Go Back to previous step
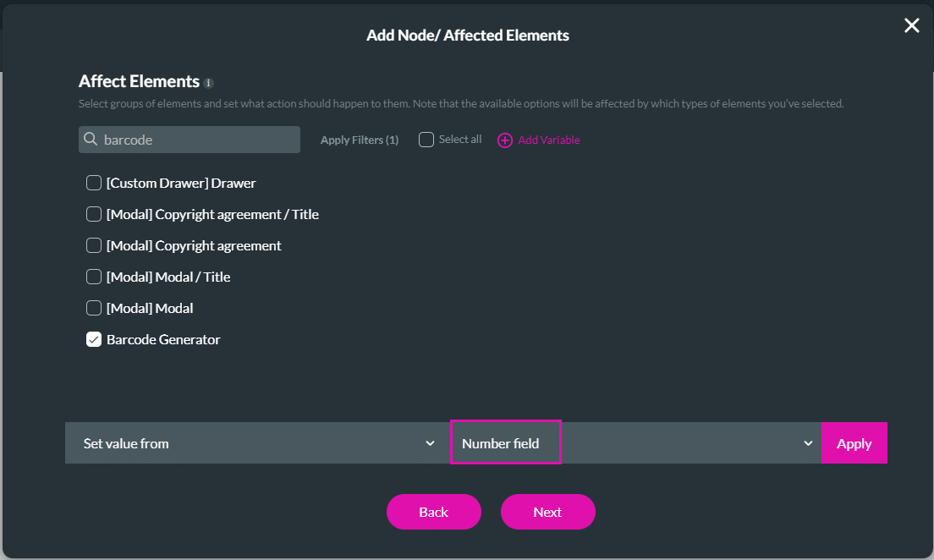This screenshot has height=560, width=934. click(x=434, y=512)
